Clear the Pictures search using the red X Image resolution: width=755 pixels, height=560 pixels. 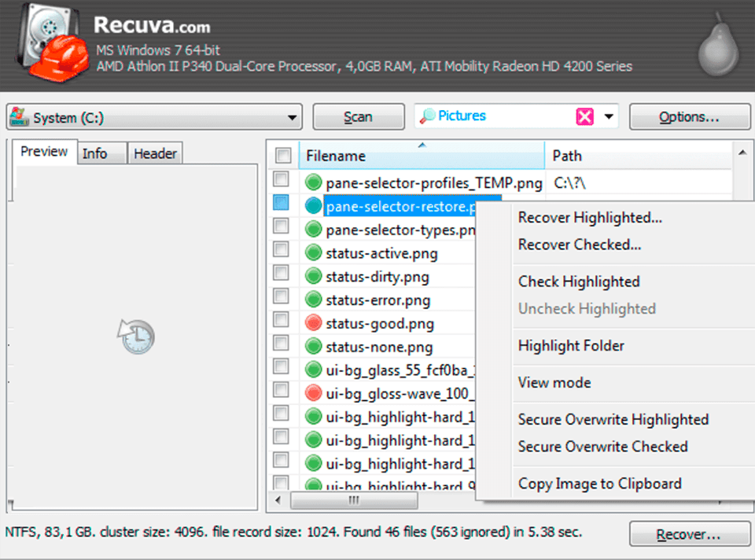point(585,116)
